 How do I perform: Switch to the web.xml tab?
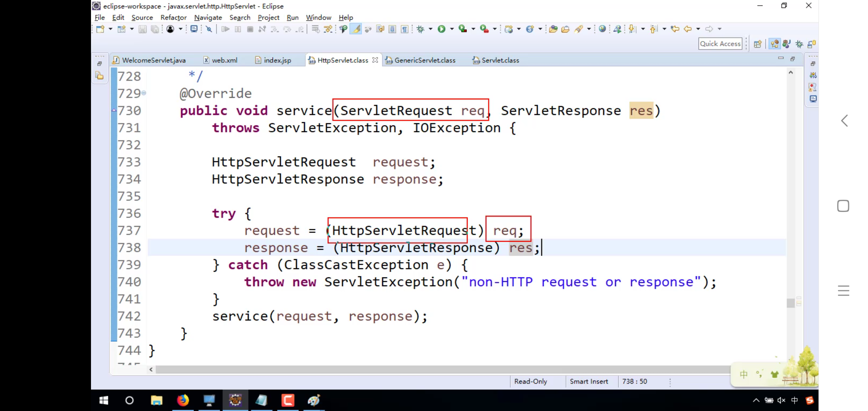(x=220, y=60)
